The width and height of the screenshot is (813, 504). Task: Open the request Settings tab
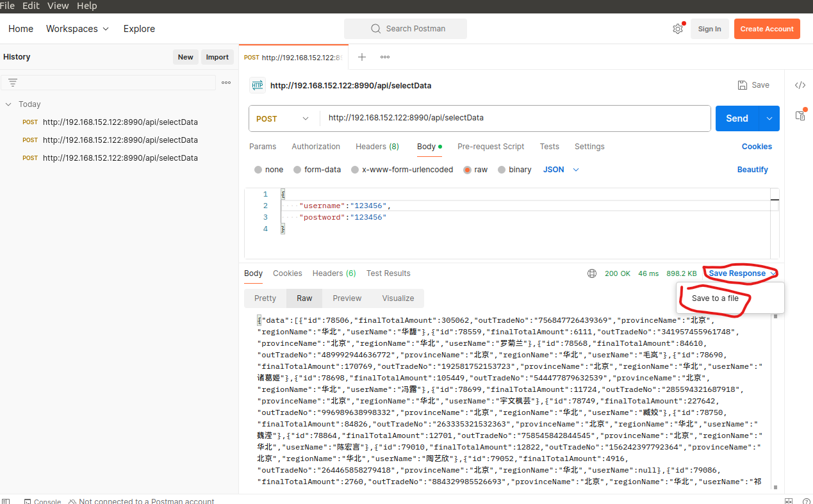pyautogui.click(x=589, y=147)
